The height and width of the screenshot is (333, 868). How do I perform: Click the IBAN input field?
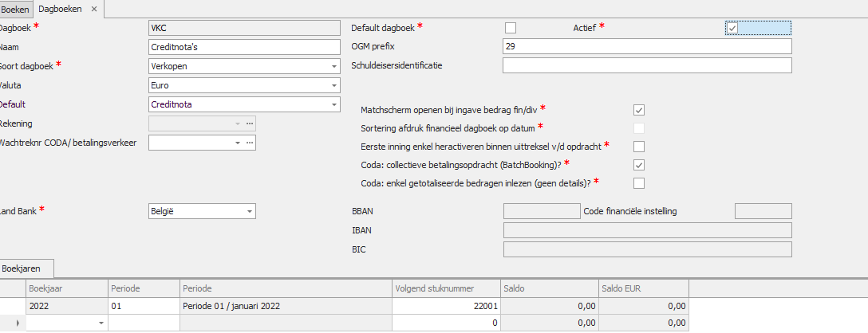click(647, 230)
